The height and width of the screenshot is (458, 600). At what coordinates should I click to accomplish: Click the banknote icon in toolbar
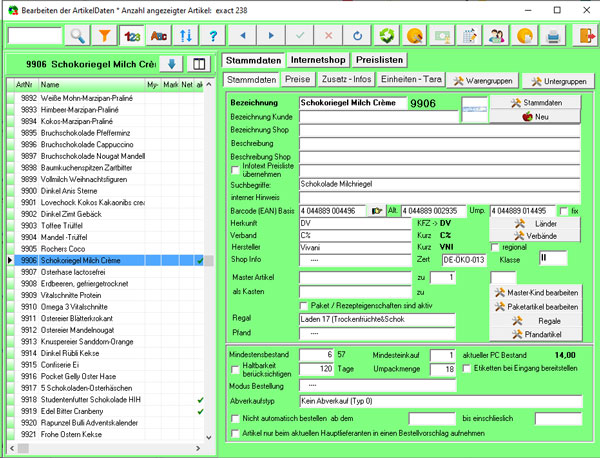tap(442, 36)
